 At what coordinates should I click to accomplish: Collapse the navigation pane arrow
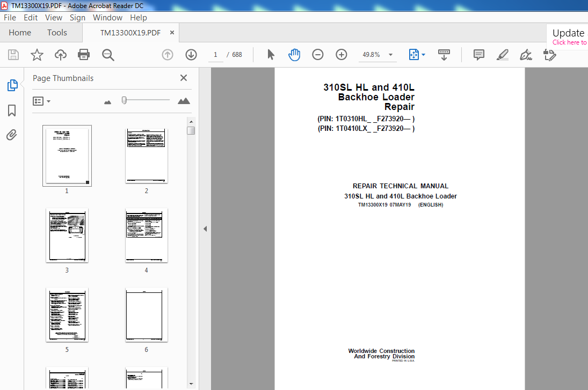(x=205, y=229)
